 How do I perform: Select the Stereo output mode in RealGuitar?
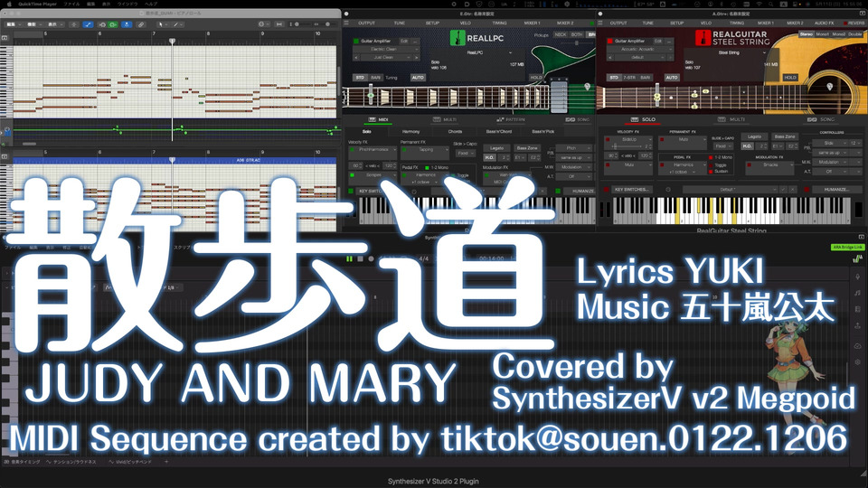click(x=807, y=34)
